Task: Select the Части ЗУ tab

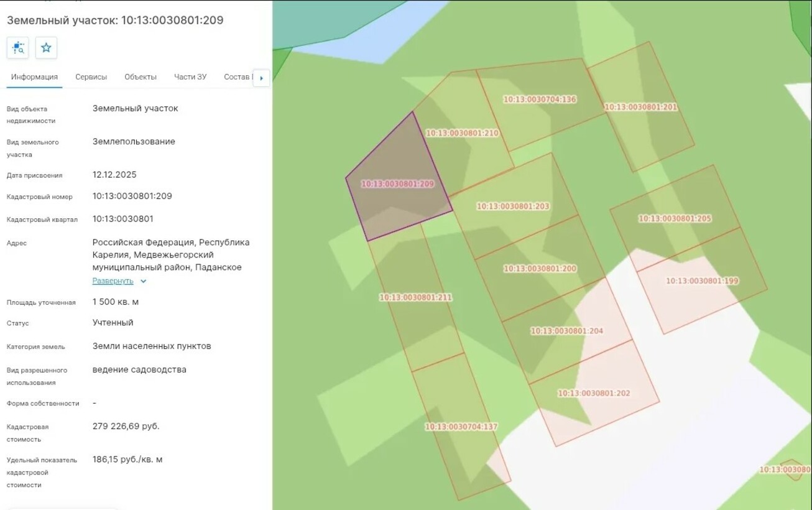Action: coord(190,77)
